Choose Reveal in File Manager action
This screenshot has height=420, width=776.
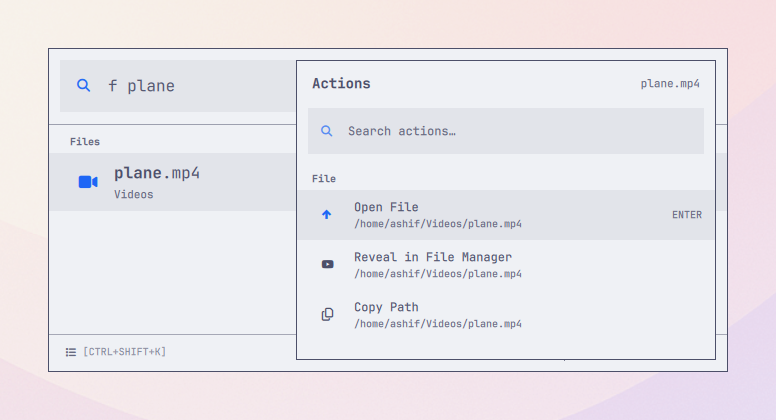[x=506, y=265]
